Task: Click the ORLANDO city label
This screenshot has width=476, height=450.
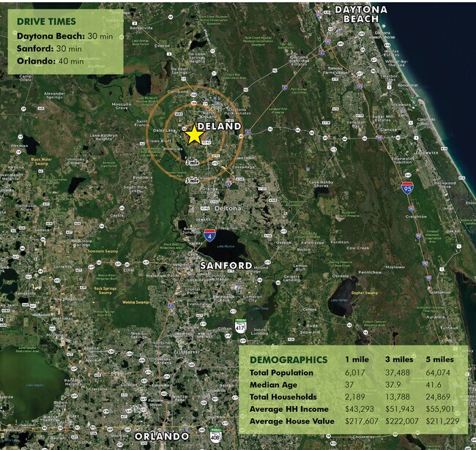Action: point(163,435)
